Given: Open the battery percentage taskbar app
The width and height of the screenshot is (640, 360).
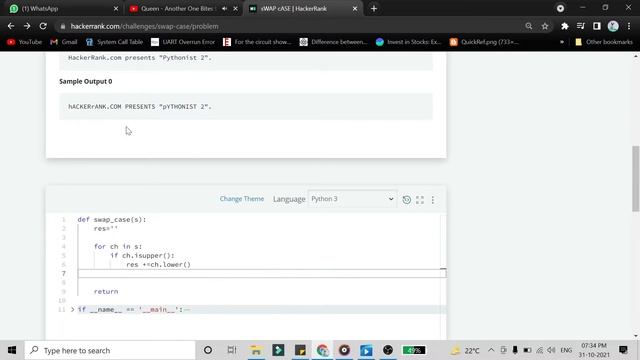Looking at the screenshot, I should coord(413,350).
